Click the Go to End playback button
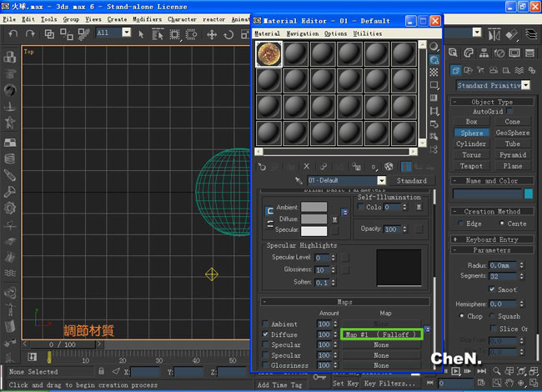Image resolution: width=542 pixels, height=392 pixels. [x=481, y=371]
